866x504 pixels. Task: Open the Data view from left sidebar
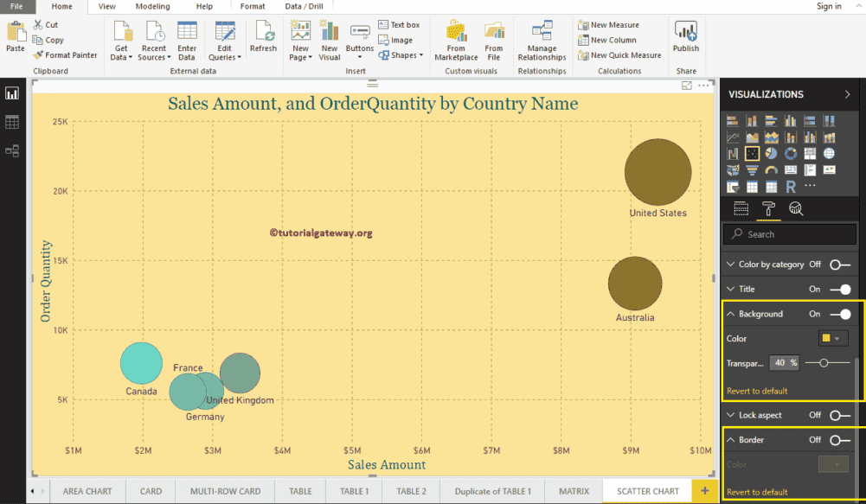pyautogui.click(x=12, y=122)
